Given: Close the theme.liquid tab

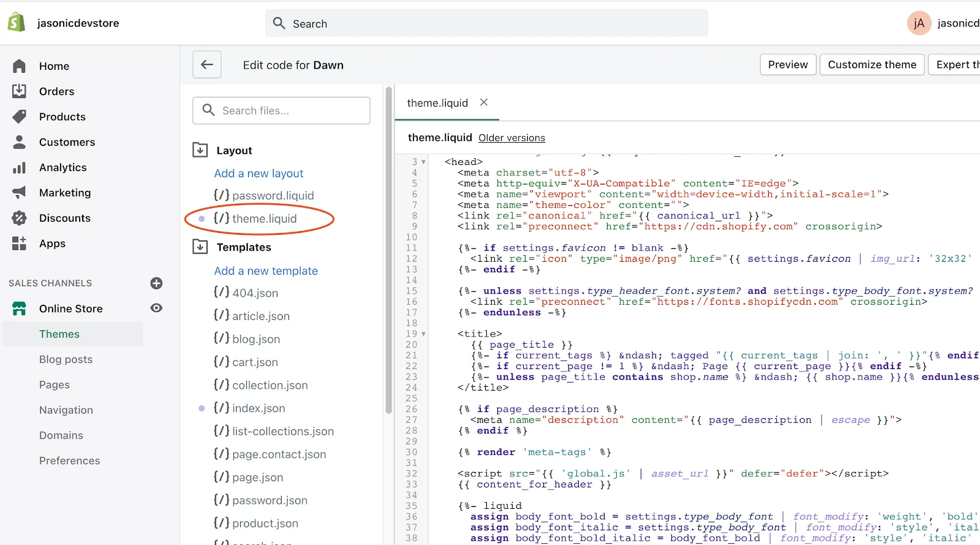Looking at the screenshot, I should point(484,102).
